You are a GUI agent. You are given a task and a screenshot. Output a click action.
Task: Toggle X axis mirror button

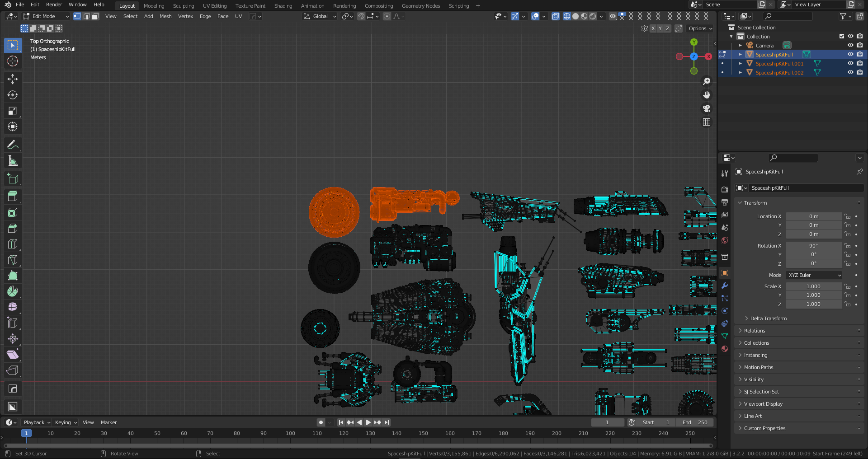point(653,28)
